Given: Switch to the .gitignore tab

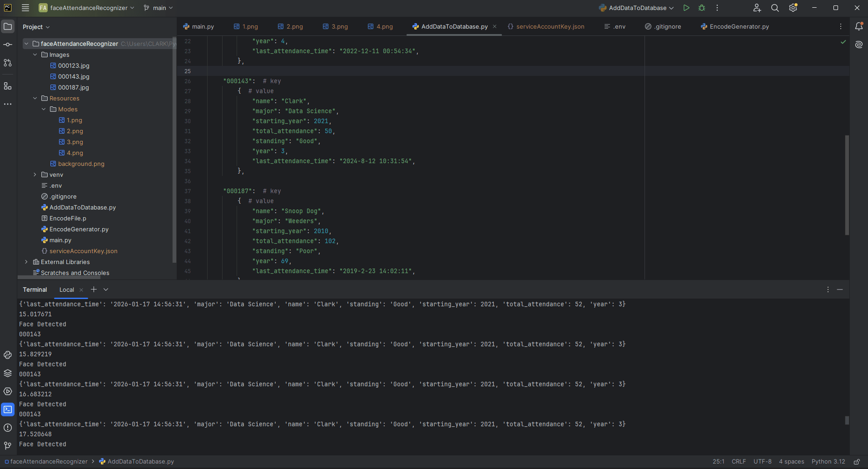Looking at the screenshot, I should pos(663,26).
